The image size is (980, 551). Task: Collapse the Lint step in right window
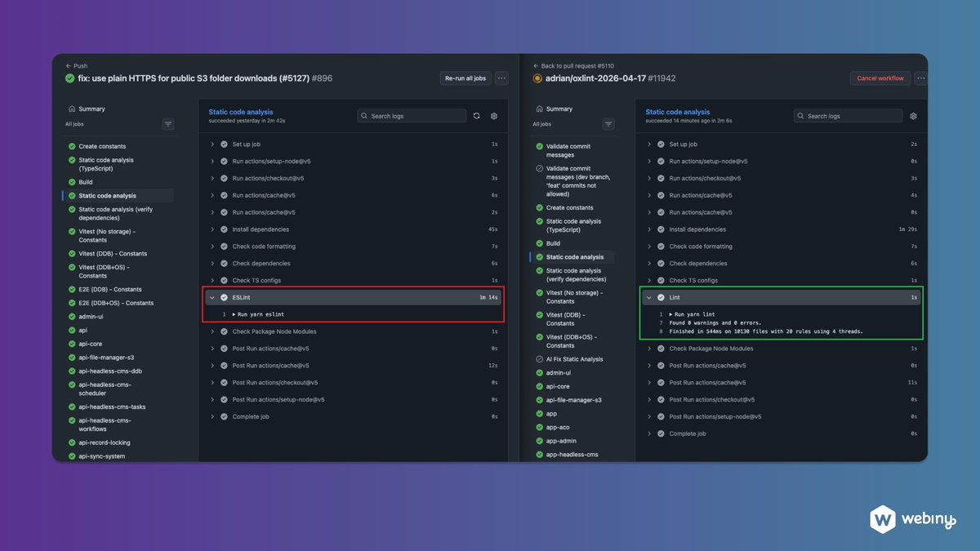pos(782,297)
